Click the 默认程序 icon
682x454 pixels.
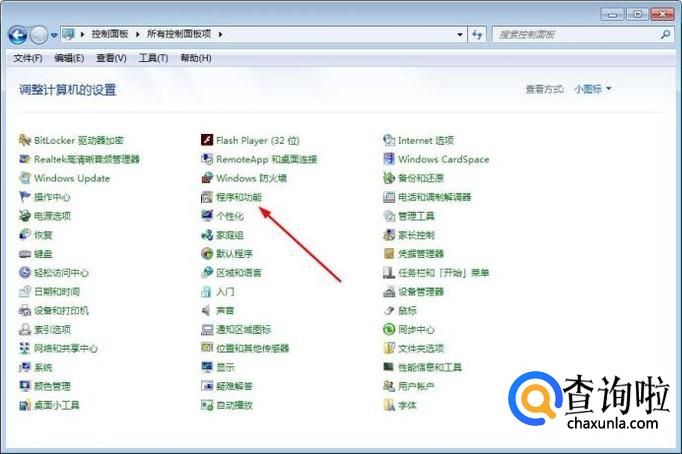(x=207, y=254)
